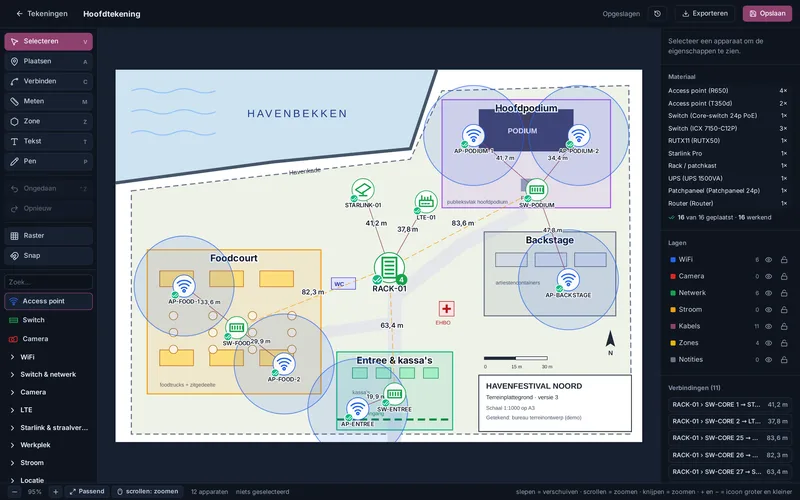Lock the Camera layer
The image size is (800, 500).
coord(784,277)
